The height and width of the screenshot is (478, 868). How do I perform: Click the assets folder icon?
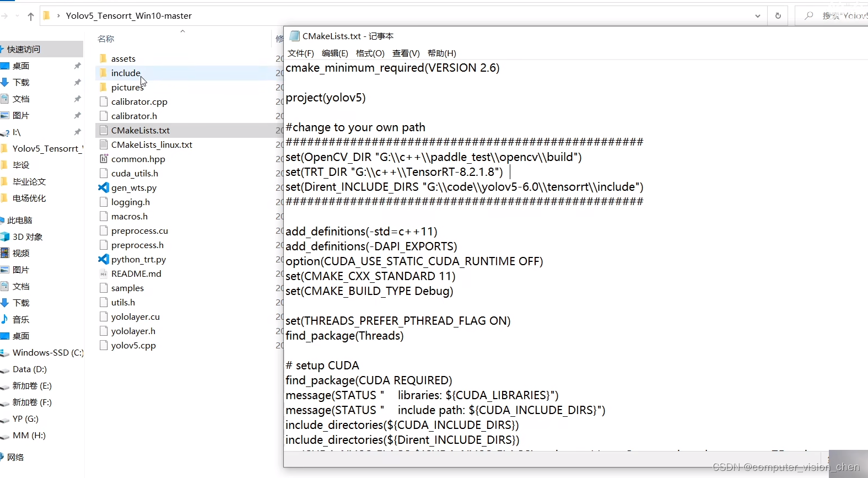pyautogui.click(x=103, y=58)
